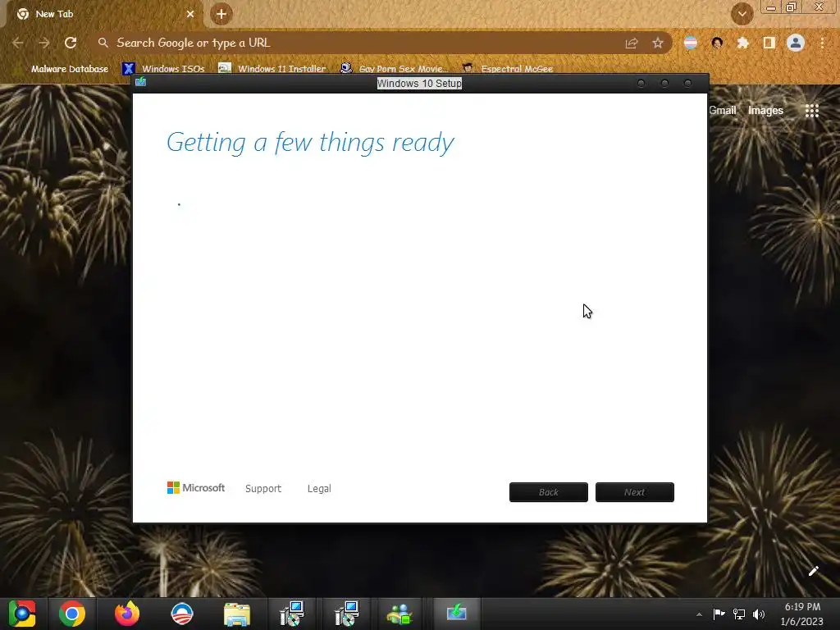Launch Firefox from taskbar

tap(127, 614)
